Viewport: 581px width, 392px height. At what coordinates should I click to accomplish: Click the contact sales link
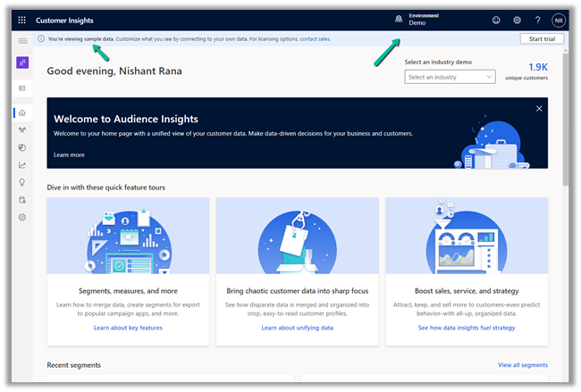click(x=315, y=39)
